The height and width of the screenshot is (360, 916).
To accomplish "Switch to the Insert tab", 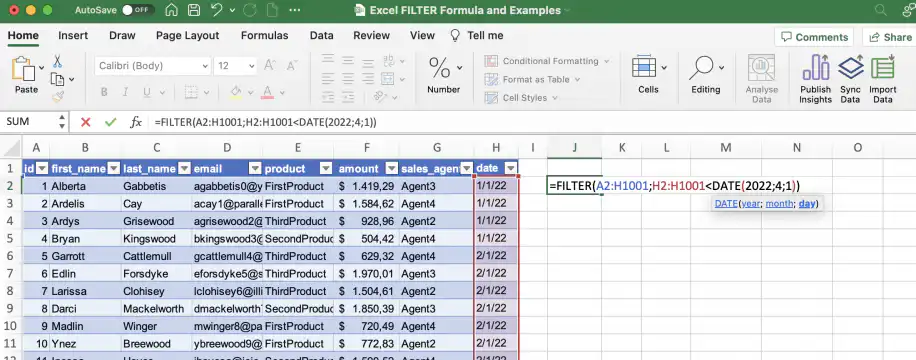I will 73,36.
